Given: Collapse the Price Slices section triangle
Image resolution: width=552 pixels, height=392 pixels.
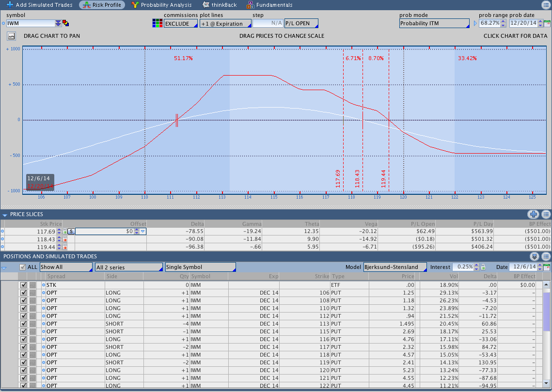Looking at the screenshot, I should point(4,215).
